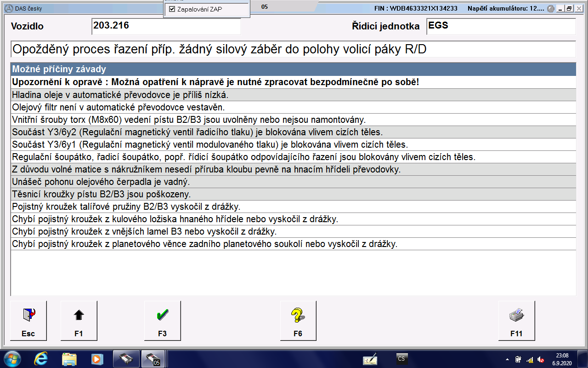Select the 'Možné příčiny závady' header row

tap(293, 69)
